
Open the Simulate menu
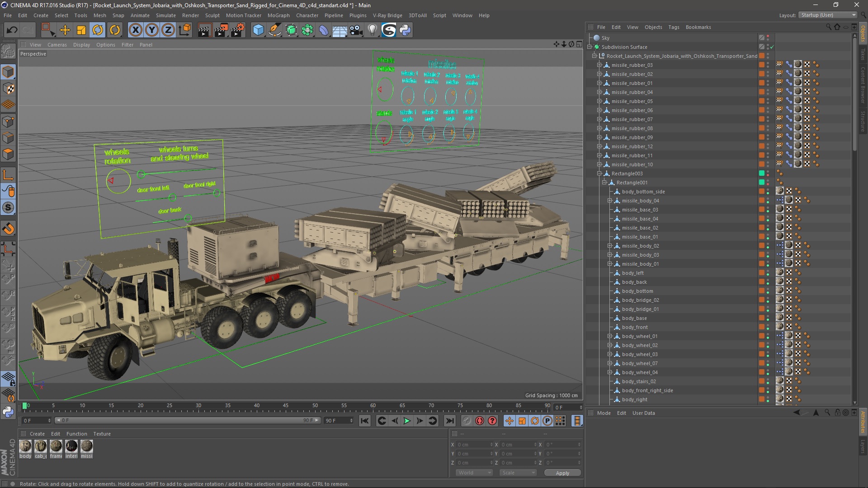tap(166, 15)
